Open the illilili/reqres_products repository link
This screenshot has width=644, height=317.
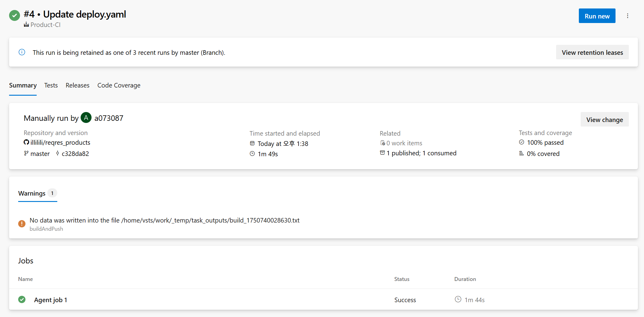pyautogui.click(x=60, y=143)
